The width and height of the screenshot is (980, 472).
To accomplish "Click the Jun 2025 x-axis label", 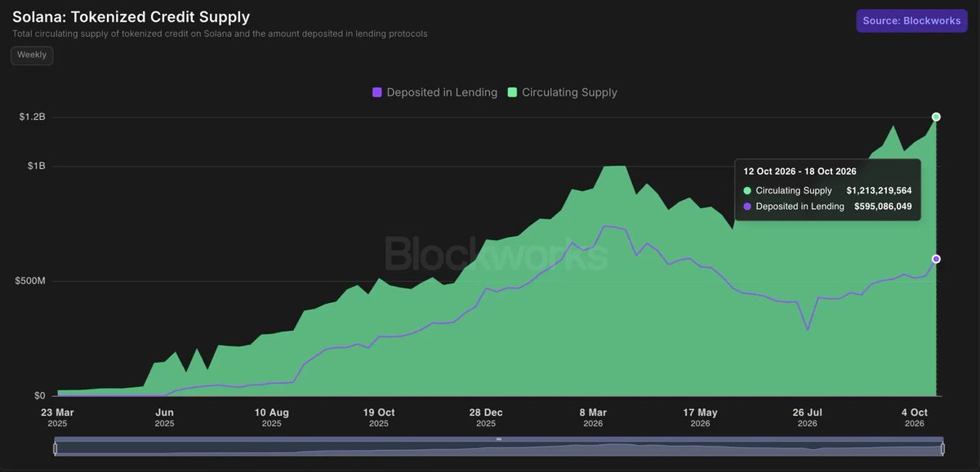I will (164, 417).
